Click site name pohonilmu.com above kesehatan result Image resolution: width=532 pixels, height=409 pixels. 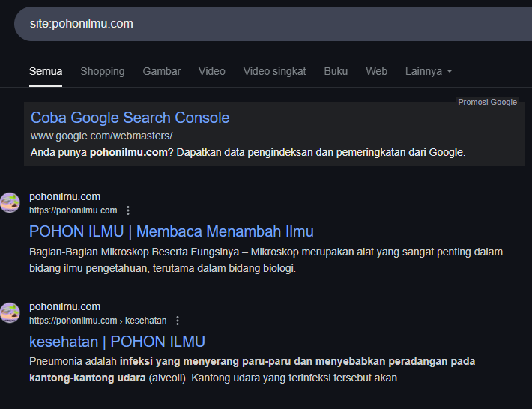(x=64, y=306)
